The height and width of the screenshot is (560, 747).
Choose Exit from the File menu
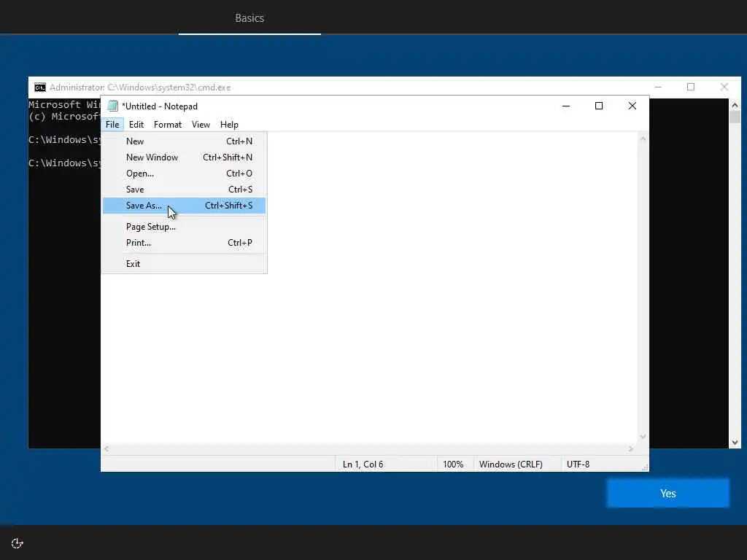(184, 264)
